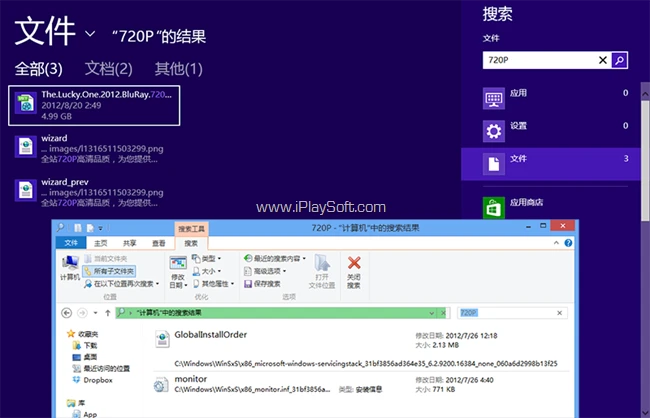Click 打开文件位置 folder icon
The width and height of the screenshot is (650, 418).
(322, 272)
